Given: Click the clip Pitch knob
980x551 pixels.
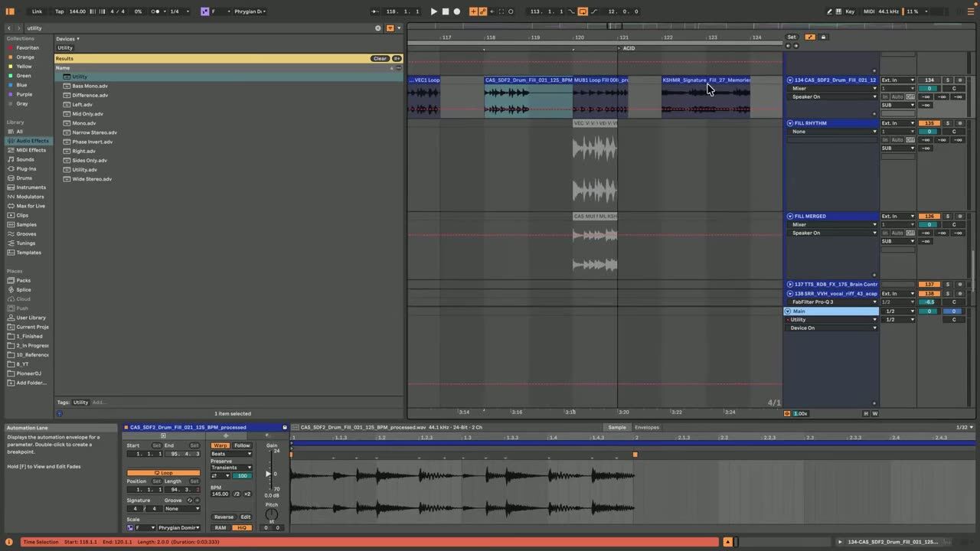Looking at the screenshot, I should [272, 514].
